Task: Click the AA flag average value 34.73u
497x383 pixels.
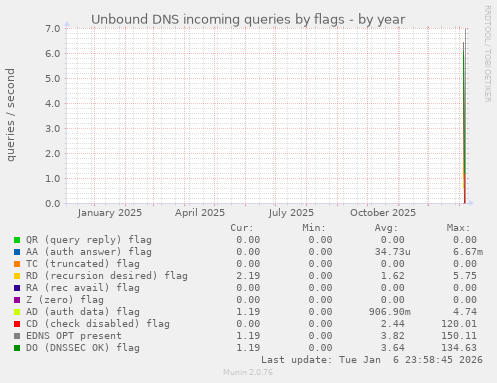Action: [393, 252]
